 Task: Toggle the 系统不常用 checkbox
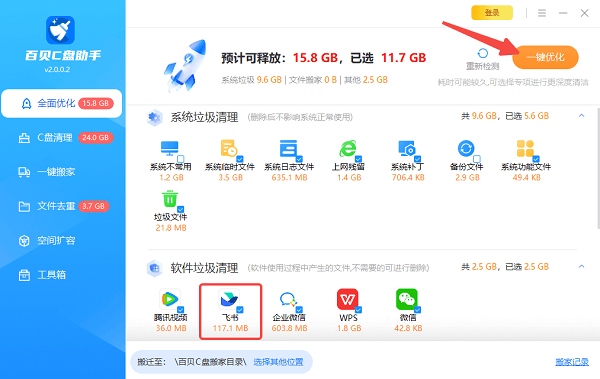pos(181,158)
